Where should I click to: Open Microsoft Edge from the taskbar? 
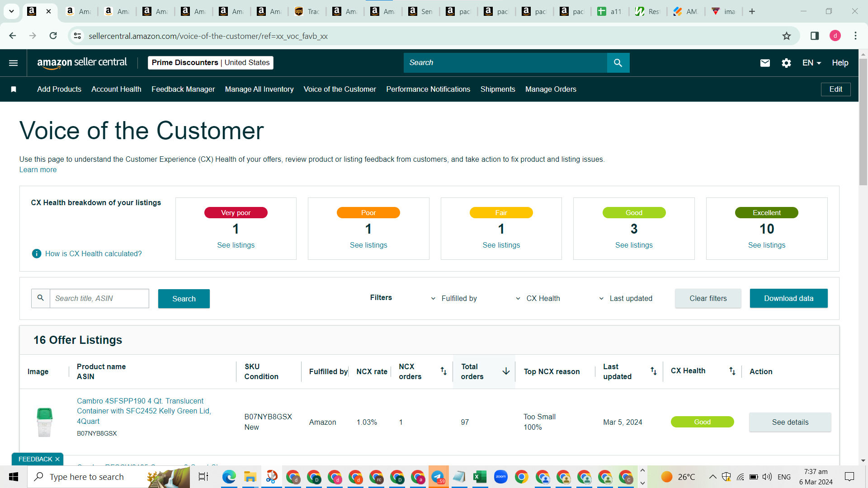pos(229,477)
